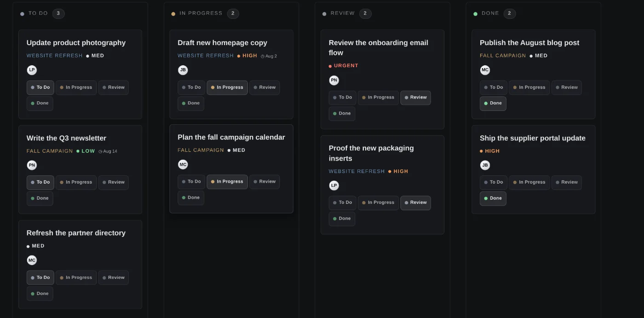Select In Progress on Plan the fall campaign calendar

point(227,182)
